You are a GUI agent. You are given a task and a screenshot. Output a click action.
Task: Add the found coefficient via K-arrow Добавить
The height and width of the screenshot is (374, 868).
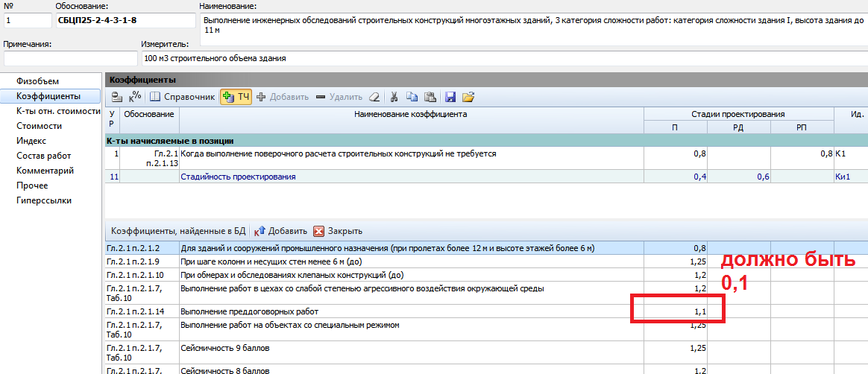pos(280,231)
